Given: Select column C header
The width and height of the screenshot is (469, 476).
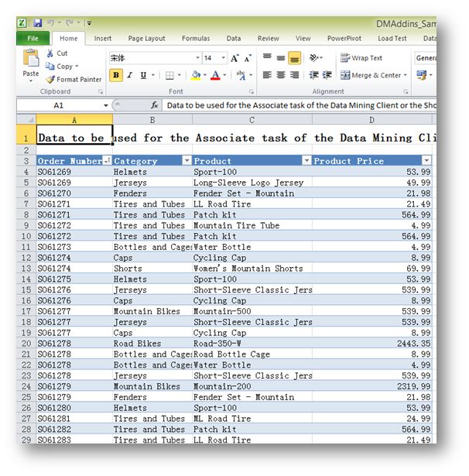Looking at the screenshot, I should (x=252, y=120).
